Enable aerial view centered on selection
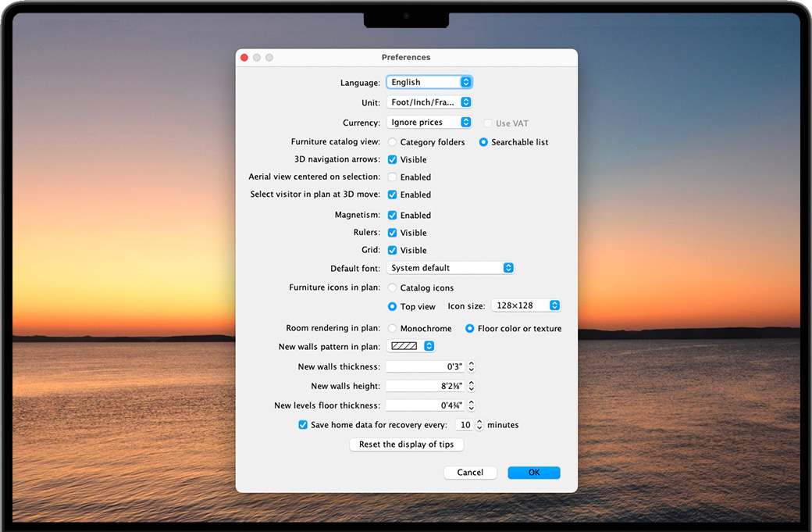The height and width of the screenshot is (532, 812). point(393,177)
